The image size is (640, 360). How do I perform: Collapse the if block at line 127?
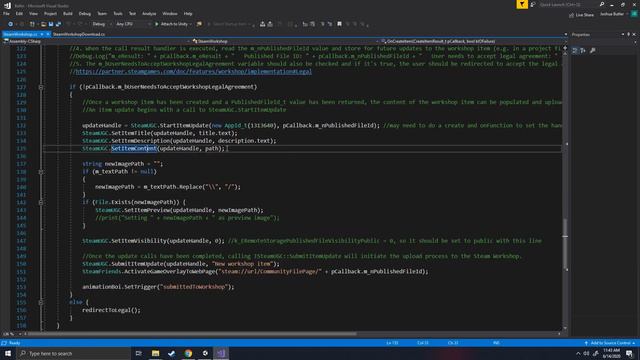[x=40, y=87]
